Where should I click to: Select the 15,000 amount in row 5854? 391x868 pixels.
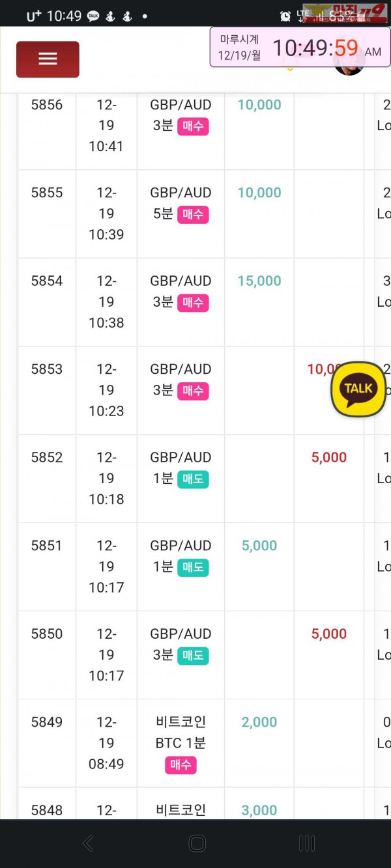click(x=259, y=281)
